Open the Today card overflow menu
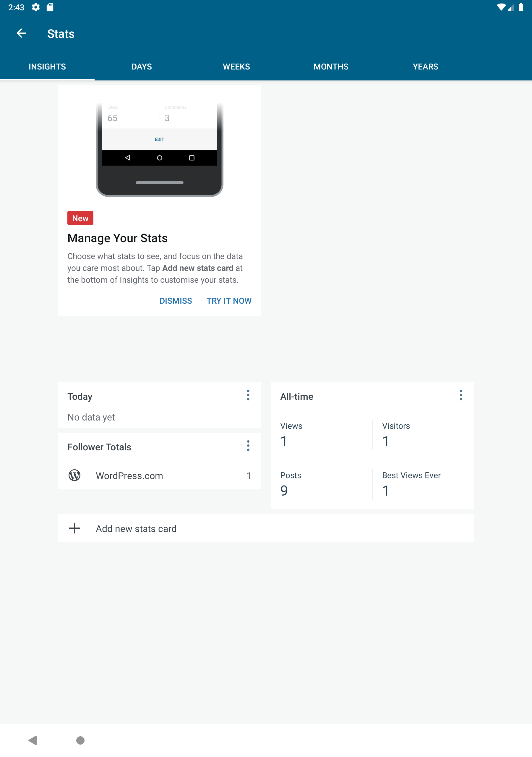This screenshot has height=757, width=532. (248, 395)
